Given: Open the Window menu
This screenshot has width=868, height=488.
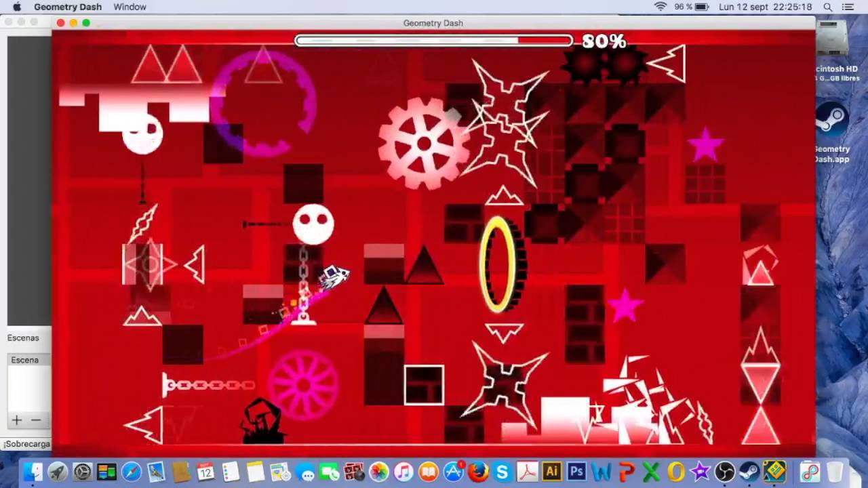Looking at the screenshot, I should point(130,7).
